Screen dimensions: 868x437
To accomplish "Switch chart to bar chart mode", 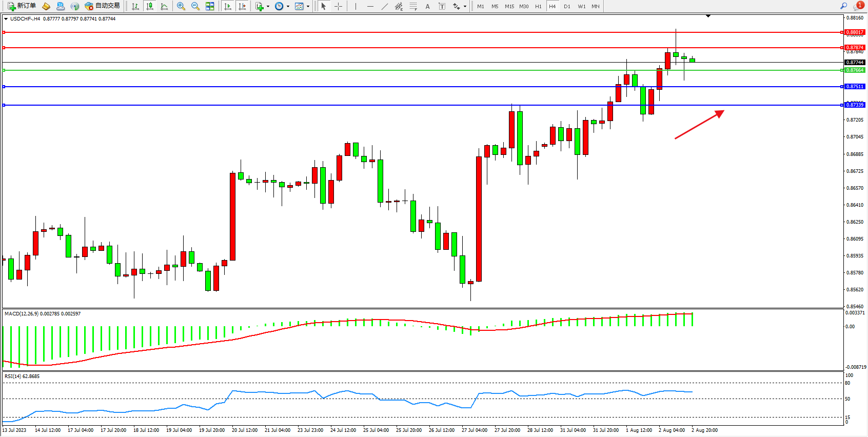I will pyautogui.click(x=135, y=6).
